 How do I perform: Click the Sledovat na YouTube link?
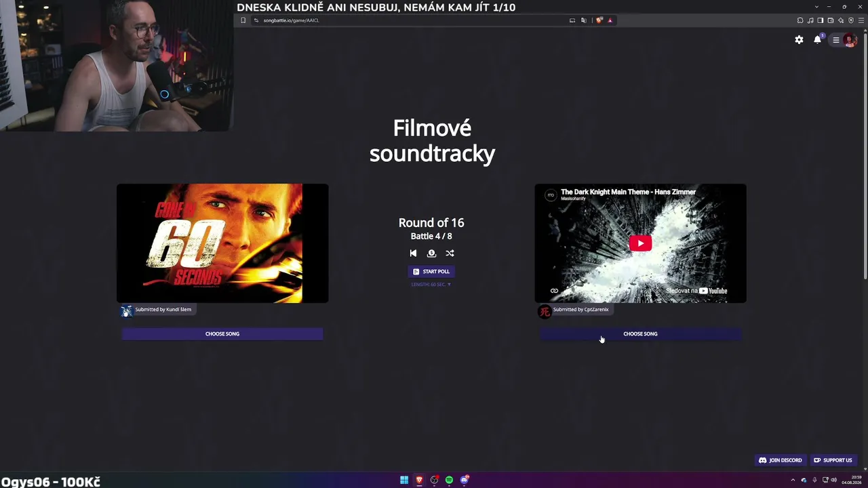click(x=696, y=291)
